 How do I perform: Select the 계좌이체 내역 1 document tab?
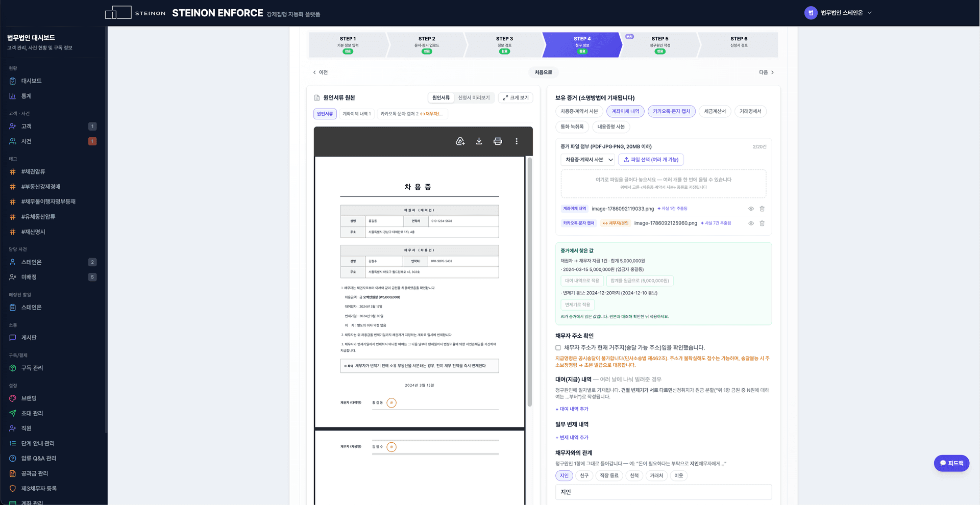tap(357, 114)
